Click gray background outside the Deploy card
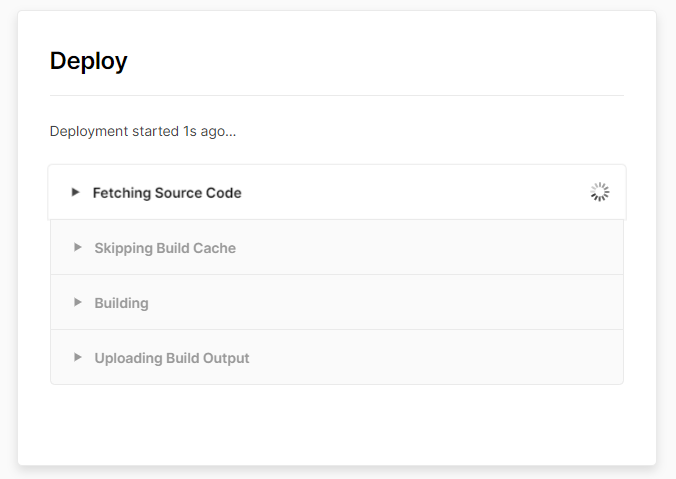The height and width of the screenshot is (479, 676). click(667, 240)
